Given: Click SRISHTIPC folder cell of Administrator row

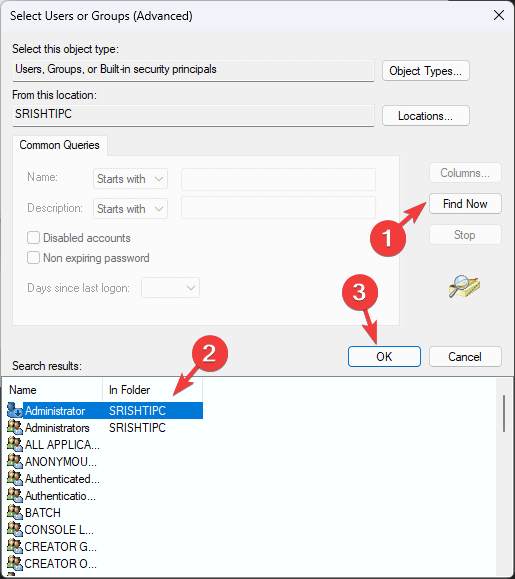Looking at the screenshot, I should pyautogui.click(x=137, y=411).
